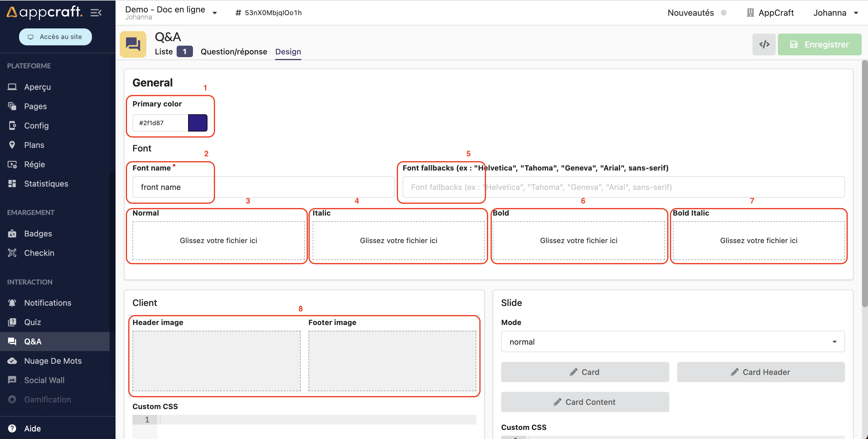Switch to the Question/réponse tab
868x439 pixels.
(233, 51)
